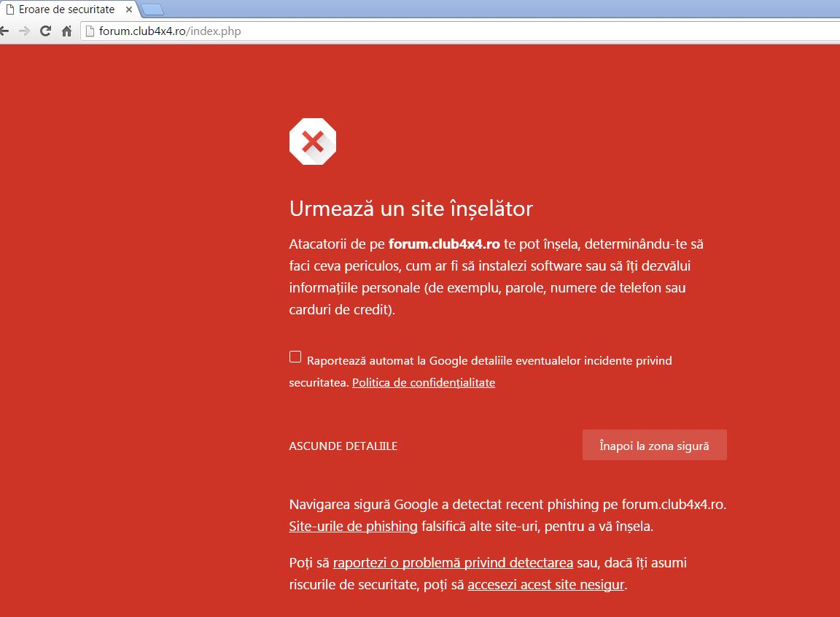Click the browser Back arrow
The image size is (840, 617).
click(x=4, y=31)
